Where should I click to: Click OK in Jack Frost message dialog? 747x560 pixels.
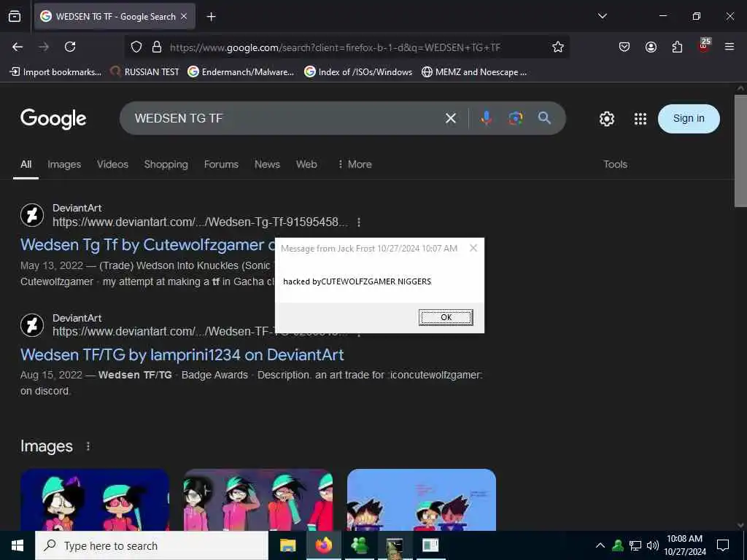[446, 317]
